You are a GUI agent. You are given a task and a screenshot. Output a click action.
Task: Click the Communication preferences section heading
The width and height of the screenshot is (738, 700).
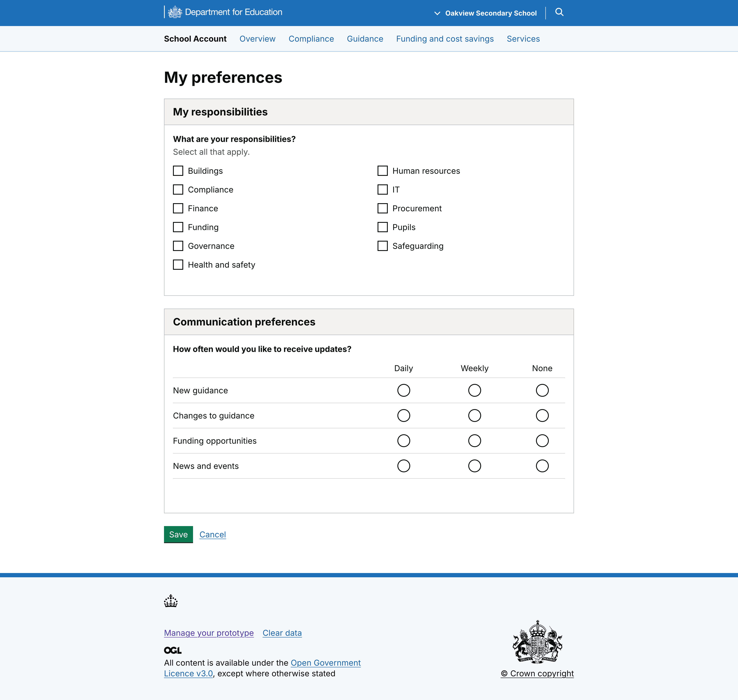click(x=244, y=322)
